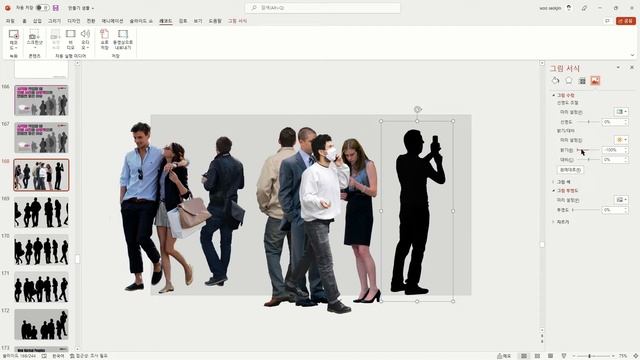The width and height of the screenshot is (640, 360).
Task: Open the Slide Show ribbon tab
Action: (141, 21)
